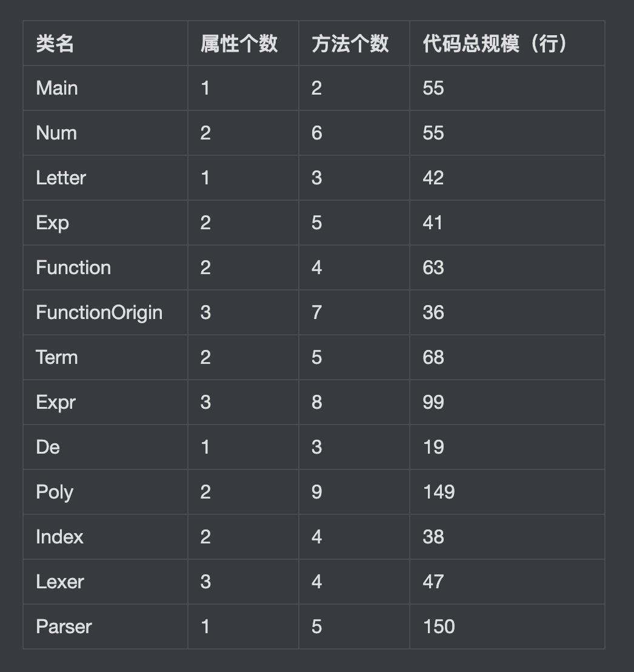This screenshot has width=634, height=672.
Task: Click the code size value 99
Action: click(433, 403)
